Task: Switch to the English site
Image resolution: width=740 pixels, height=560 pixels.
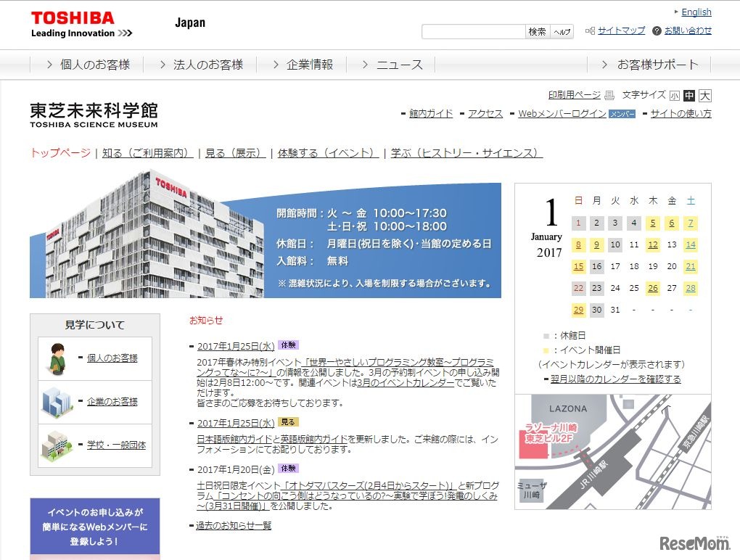Action: click(x=696, y=12)
